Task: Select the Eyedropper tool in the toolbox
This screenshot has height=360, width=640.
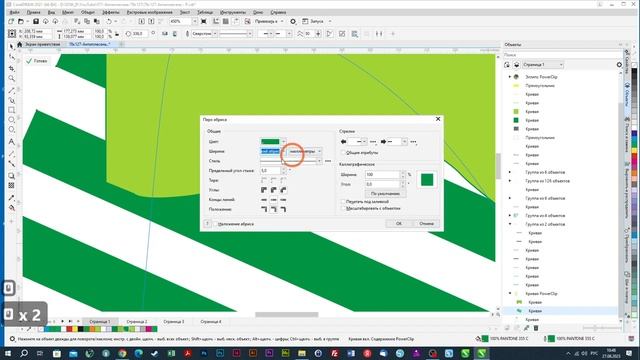Action: 11,198
